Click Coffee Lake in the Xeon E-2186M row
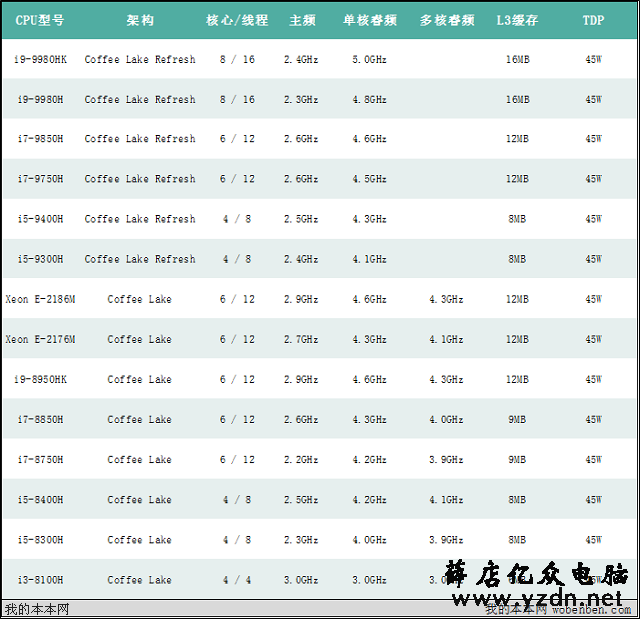The width and height of the screenshot is (640, 619). 139,299
